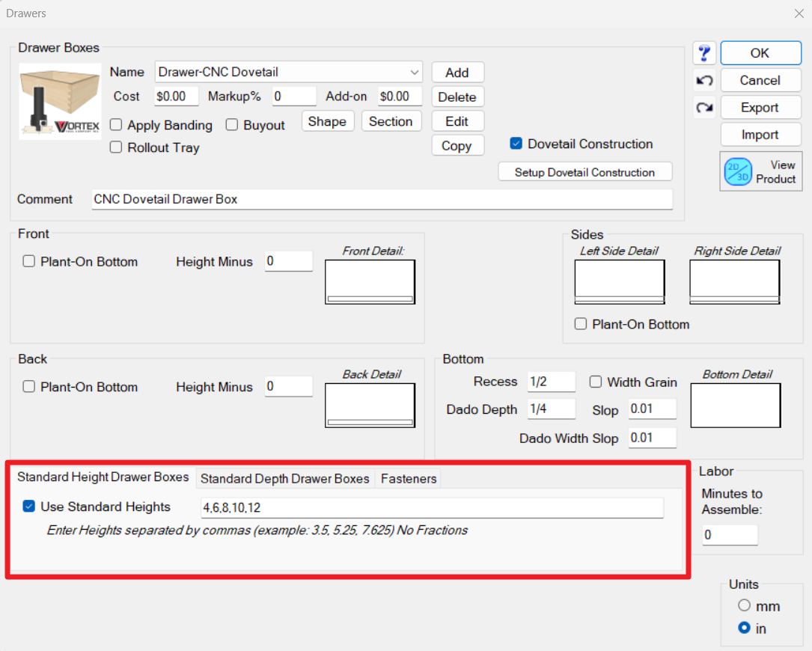Expand the drawer Name dropdown
Image resolution: width=812 pixels, height=651 pixels.
coord(415,73)
